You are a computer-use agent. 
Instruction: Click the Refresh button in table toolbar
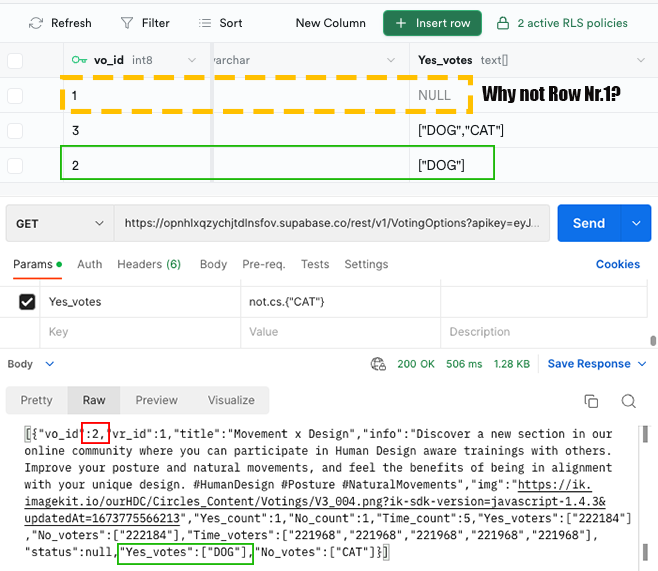click(60, 23)
